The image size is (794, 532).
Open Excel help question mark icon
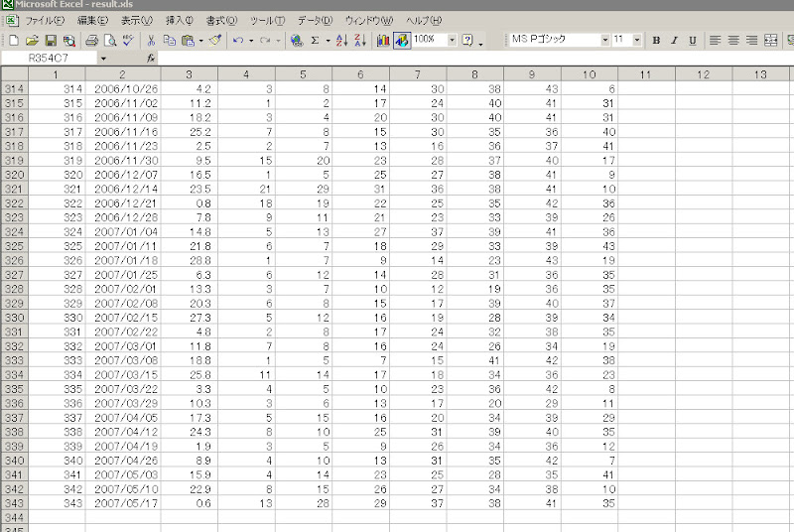coord(467,41)
